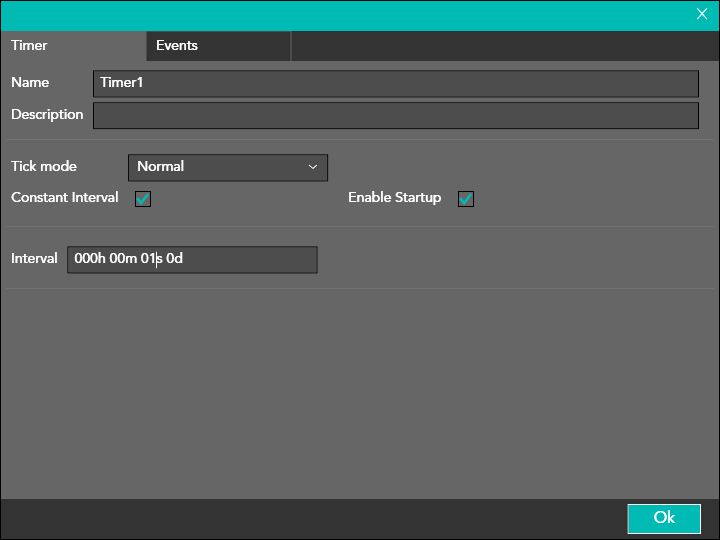
Task: Click the minutes segment 00m in Interval
Action: [123, 259]
